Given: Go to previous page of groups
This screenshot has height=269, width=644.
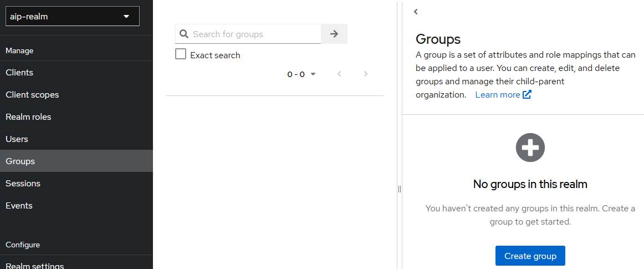Looking at the screenshot, I should (339, 74).
